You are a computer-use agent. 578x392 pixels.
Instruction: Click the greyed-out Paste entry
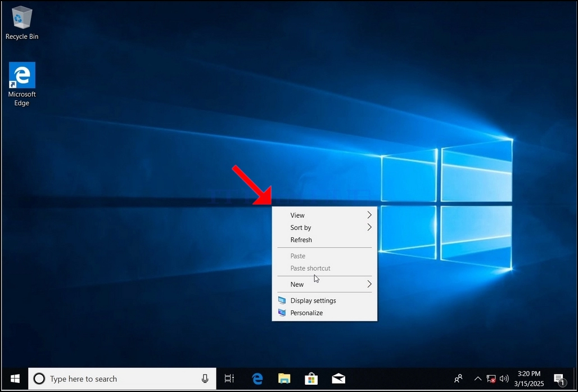pyautogui.click(x=324, y=256)
